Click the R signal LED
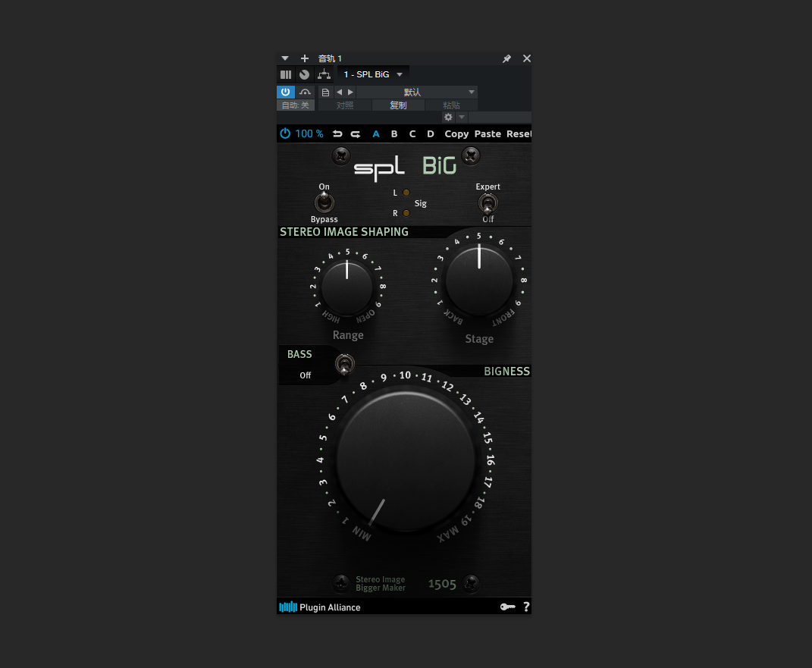The image size is (812, 668). (x=406, y=213)
